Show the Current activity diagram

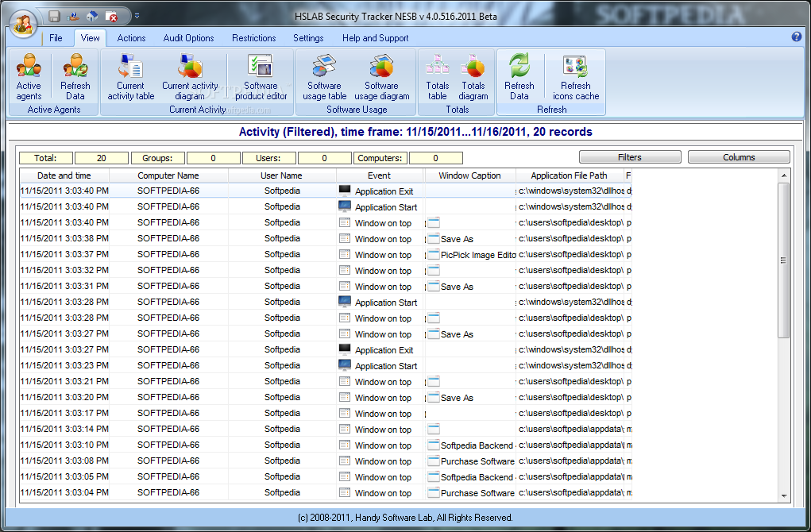point(190,76)
